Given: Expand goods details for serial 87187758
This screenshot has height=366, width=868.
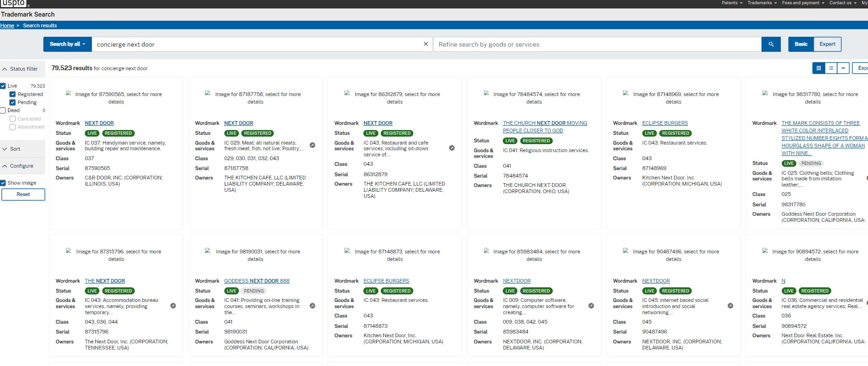Looking at the screenshot, I should point(312,145).
